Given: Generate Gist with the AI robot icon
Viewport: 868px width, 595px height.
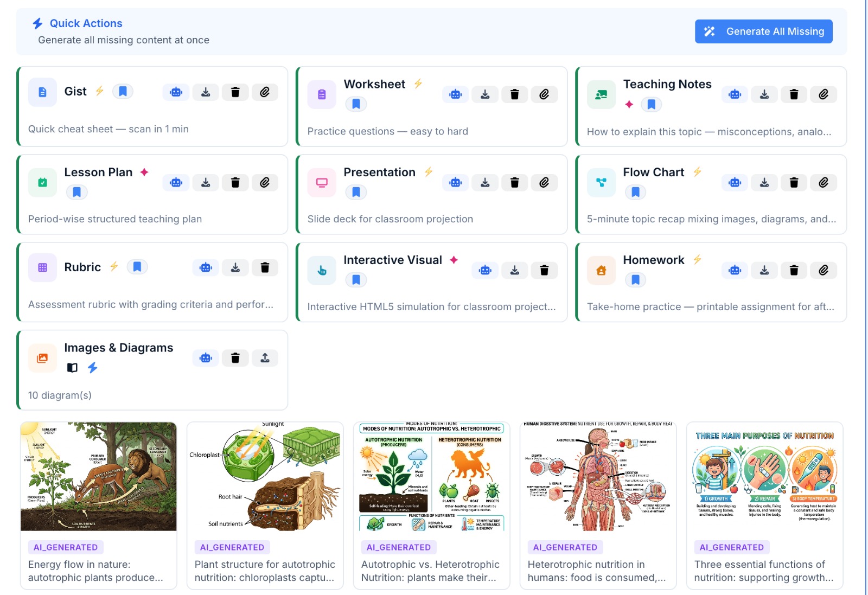Looking at the screenshot, I should 176,92.
